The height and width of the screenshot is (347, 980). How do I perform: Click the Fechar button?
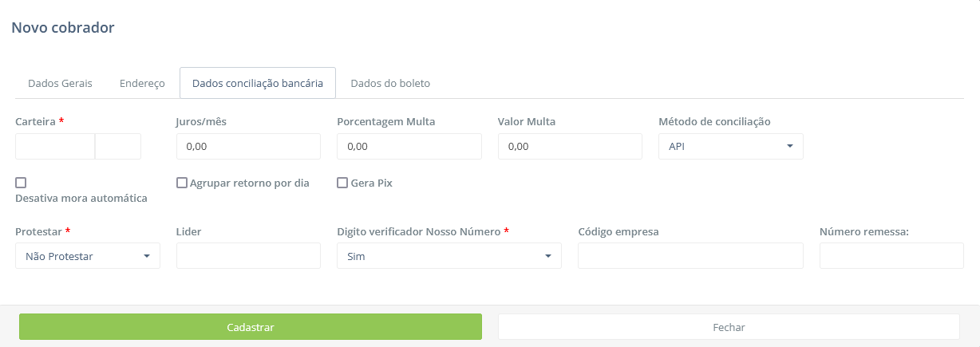(x=729, y=327)
